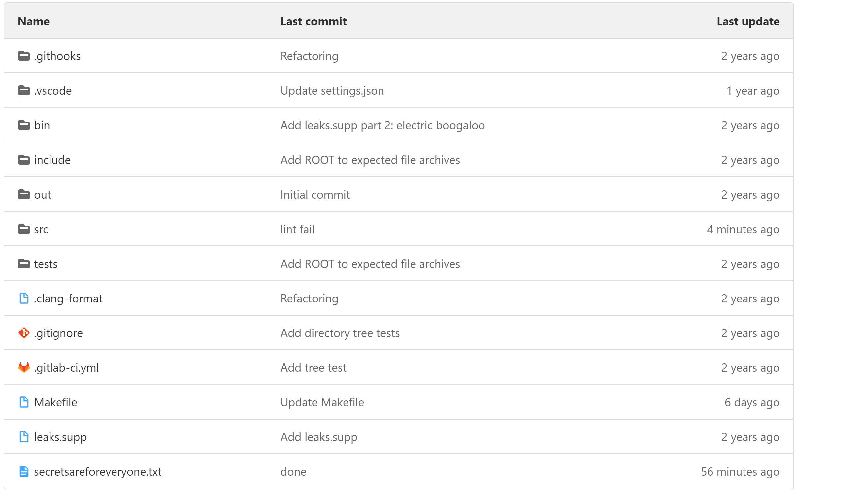Open the include directory
The width and height of the screenshot is (860, 504).
pyautogui.click(x=52, y=160)
